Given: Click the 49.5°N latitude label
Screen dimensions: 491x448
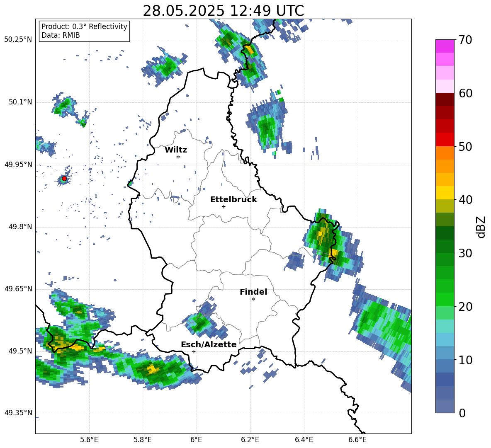Looking at the screenshot, I should (20, 351).
